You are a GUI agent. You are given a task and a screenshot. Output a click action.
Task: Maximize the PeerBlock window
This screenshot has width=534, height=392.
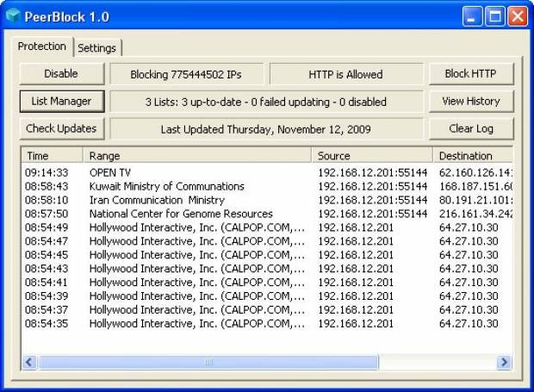(495, 16)
